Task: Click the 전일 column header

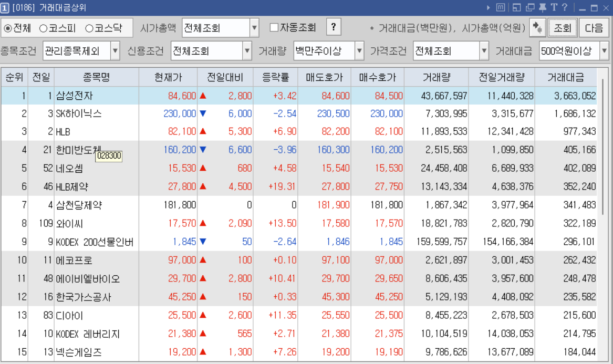Action: coord(41,77)
